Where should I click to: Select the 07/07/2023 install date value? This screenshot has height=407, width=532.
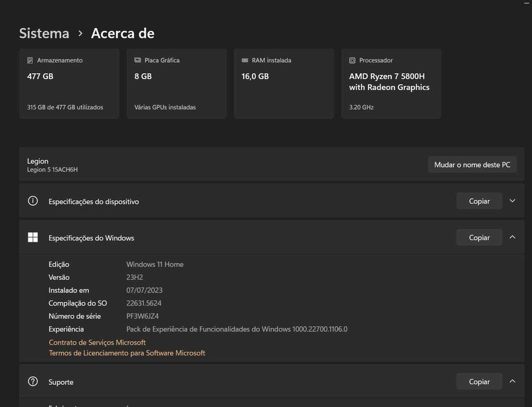pyautogui.click(x=144, y=290)
